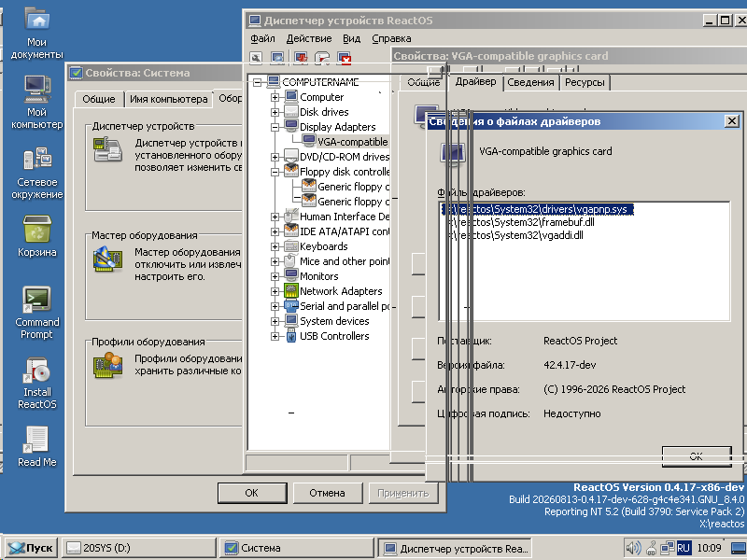Click the ReactOS Project provider value

tap(580, 341)
